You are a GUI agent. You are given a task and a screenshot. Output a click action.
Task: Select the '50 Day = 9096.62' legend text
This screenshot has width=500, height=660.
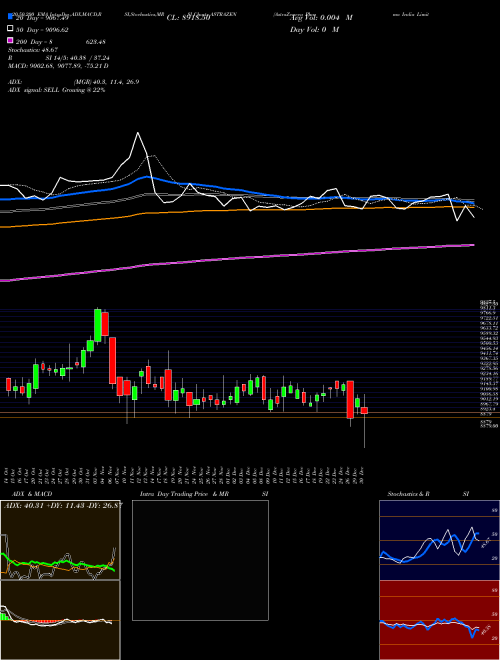(x=42, y=30)
